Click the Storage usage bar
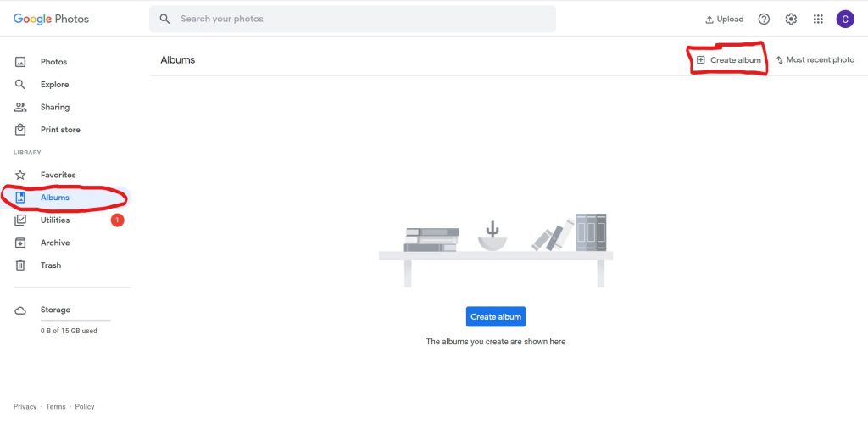This screenshot has height=424, width=868. (x=75, y=321)
